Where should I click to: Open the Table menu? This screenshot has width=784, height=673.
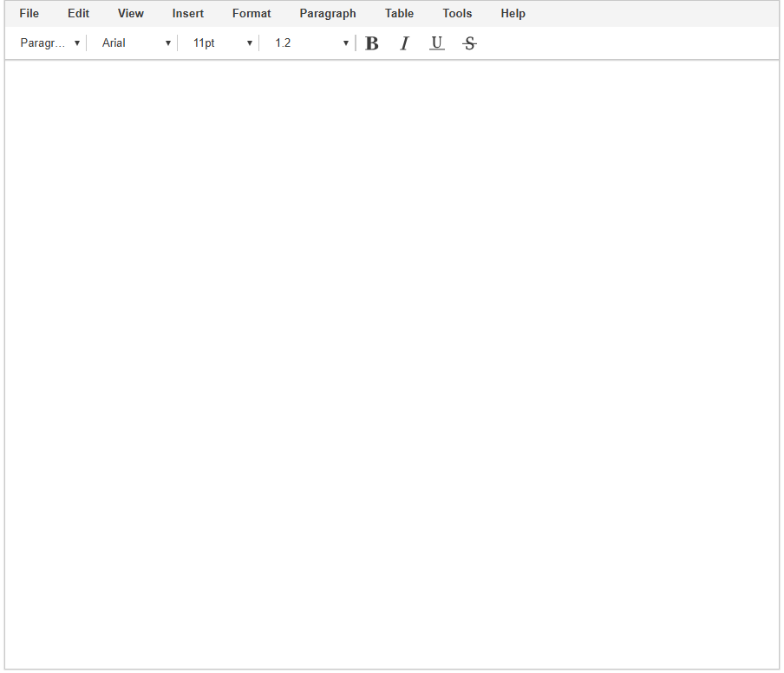399,14
